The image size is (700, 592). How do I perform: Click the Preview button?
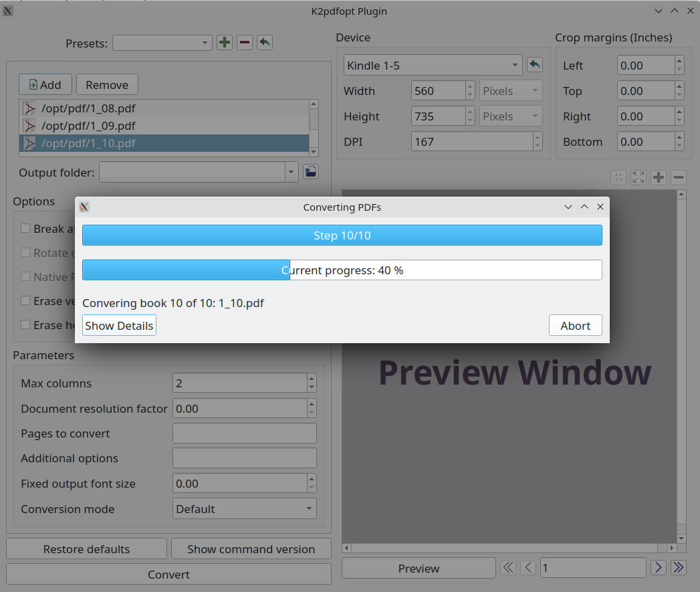point(419,568)
